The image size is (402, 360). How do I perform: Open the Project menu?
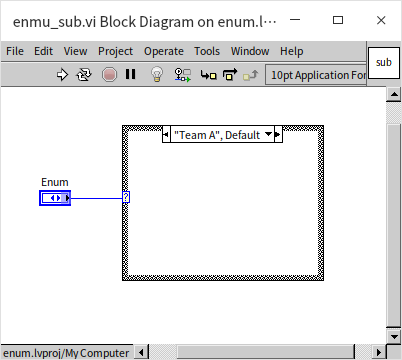(115, 51)
